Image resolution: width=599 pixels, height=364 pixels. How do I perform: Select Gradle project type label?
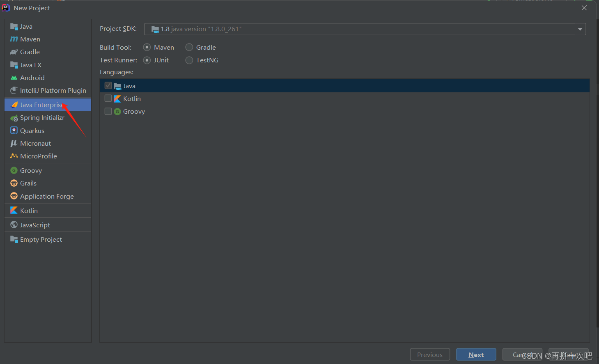[30, 52]
